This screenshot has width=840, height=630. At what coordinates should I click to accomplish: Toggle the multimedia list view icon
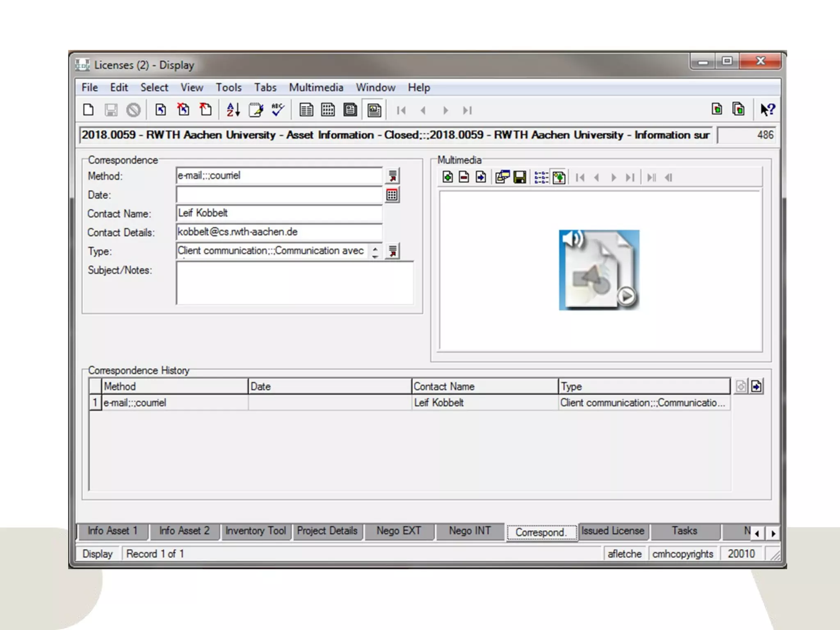(541, 177)
